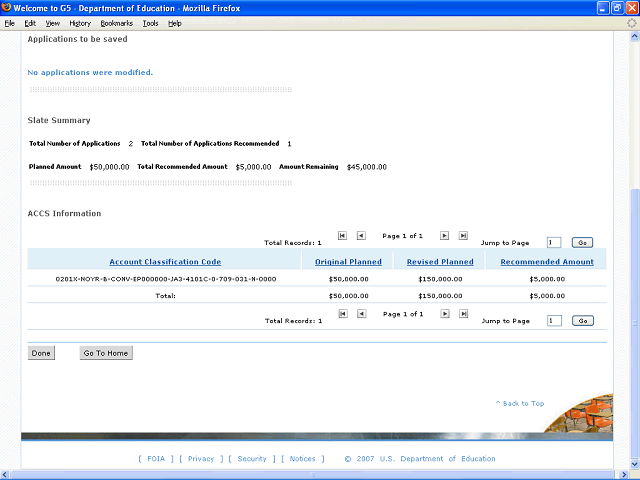Open the View menu
Image resolution: width=640 pixels, height=480 pixels.
tap(53, 23)
